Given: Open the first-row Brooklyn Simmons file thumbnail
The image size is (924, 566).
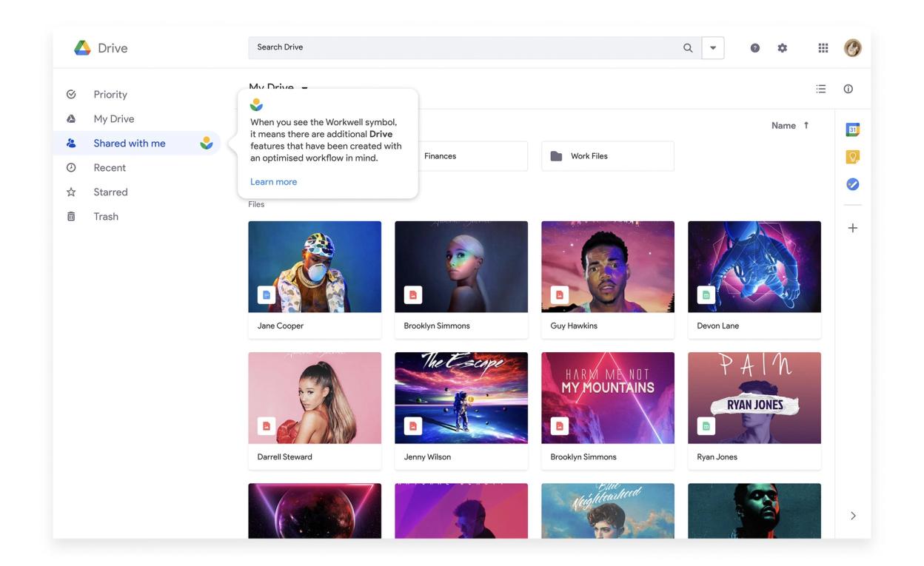Looking at the screenshot, I should click(x=461, y=266).
